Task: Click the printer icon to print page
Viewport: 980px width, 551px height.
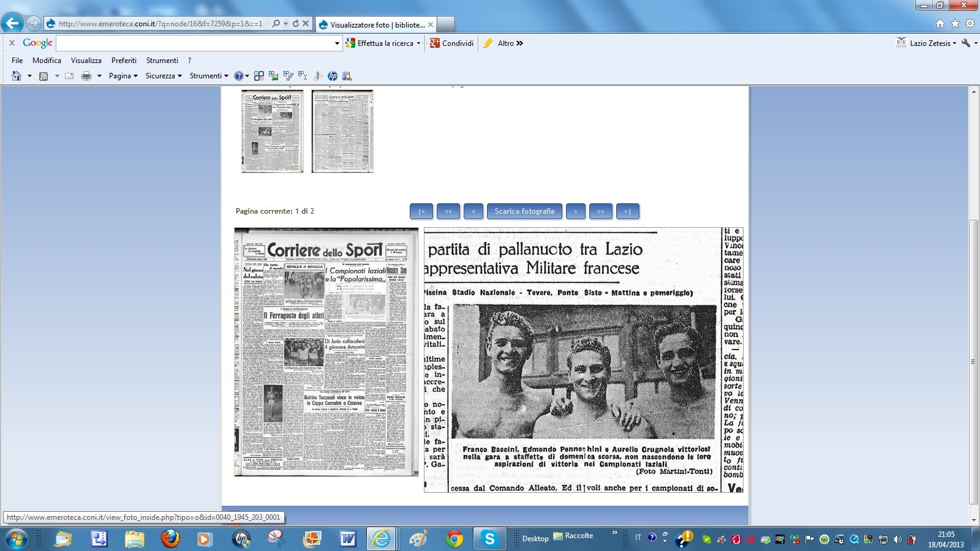Action: 86,76
